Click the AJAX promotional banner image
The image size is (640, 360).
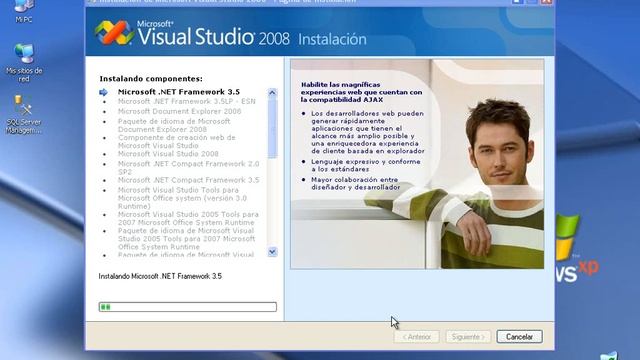click(417, 164)
